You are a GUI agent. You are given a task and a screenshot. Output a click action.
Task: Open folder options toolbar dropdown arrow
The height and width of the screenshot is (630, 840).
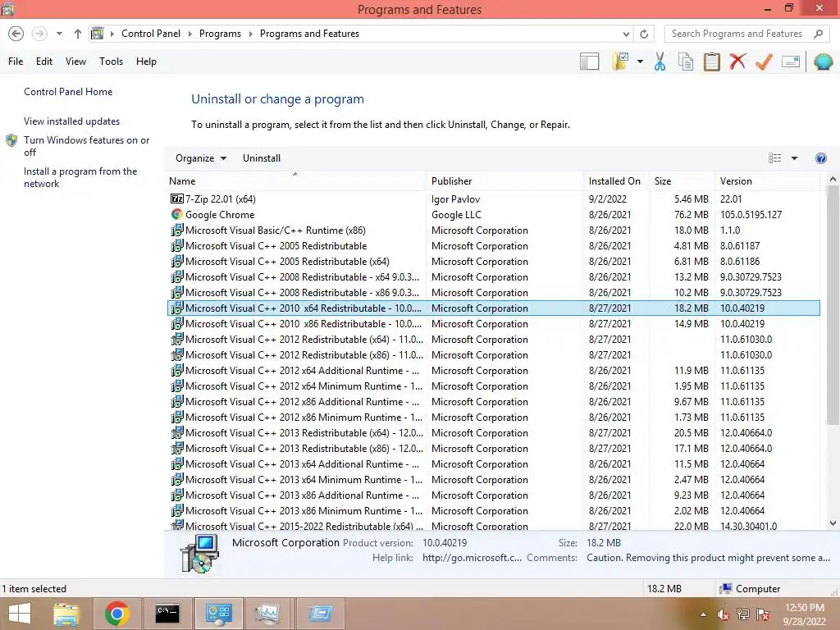point(640,62)
